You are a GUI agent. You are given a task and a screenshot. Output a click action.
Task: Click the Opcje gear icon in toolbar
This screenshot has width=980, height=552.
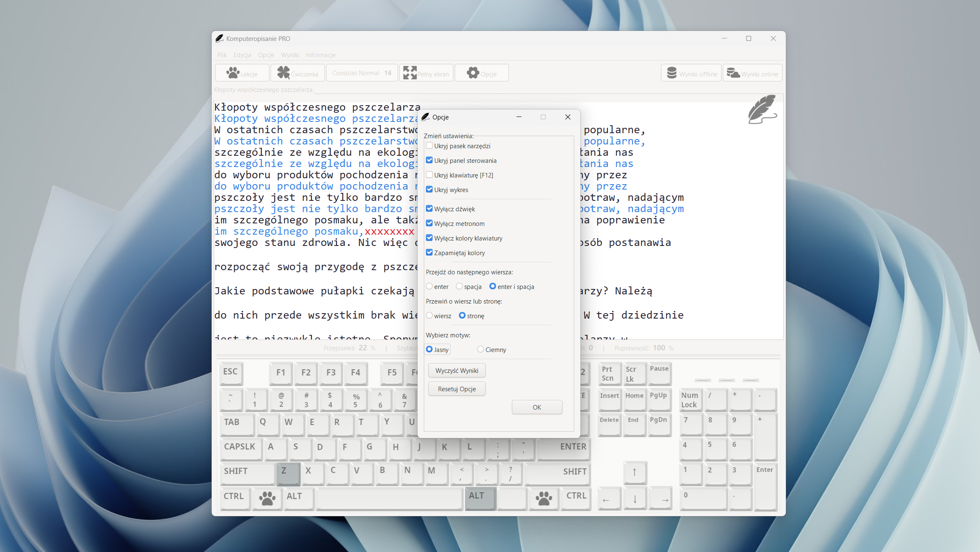[473, 73]
